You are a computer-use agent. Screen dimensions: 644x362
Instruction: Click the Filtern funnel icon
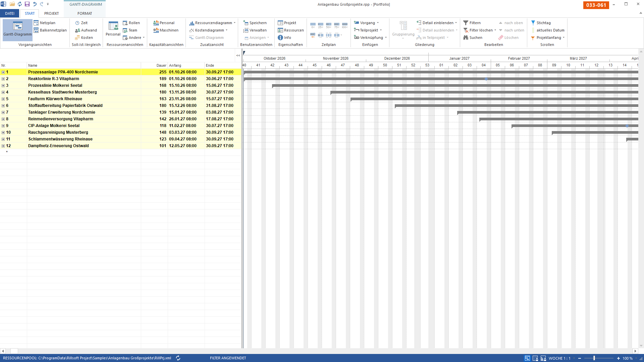click(466, 23)
